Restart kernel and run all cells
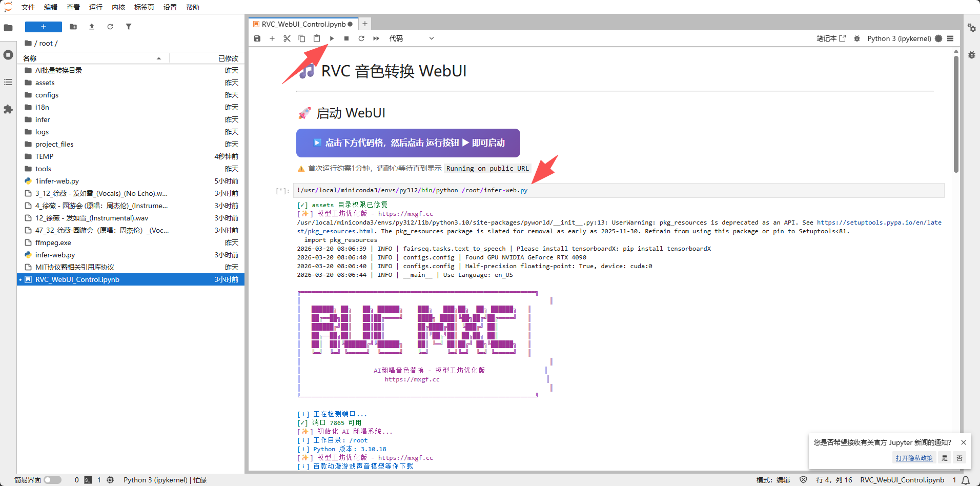Viewport: 980px width, 486px height. click(x=376, y=38)
